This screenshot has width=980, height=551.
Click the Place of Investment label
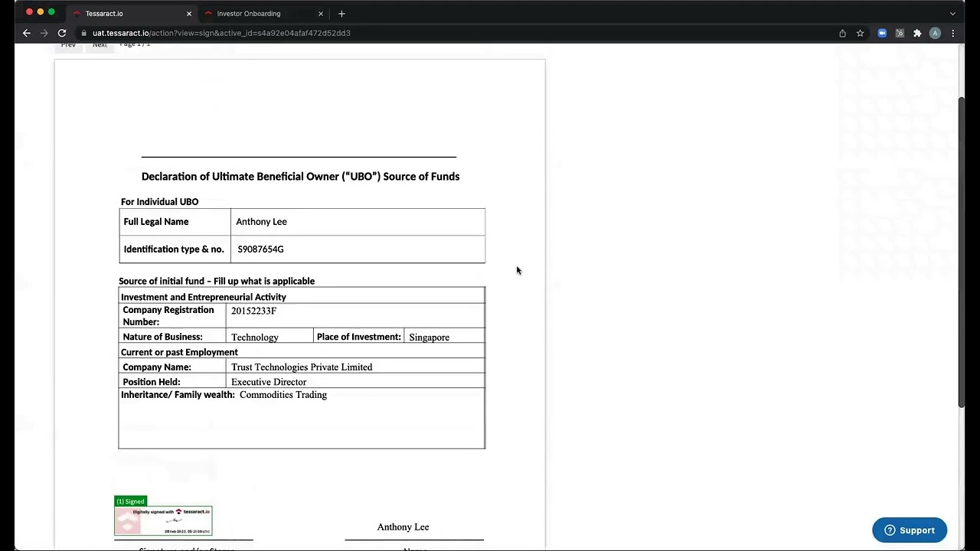point(359,337)
